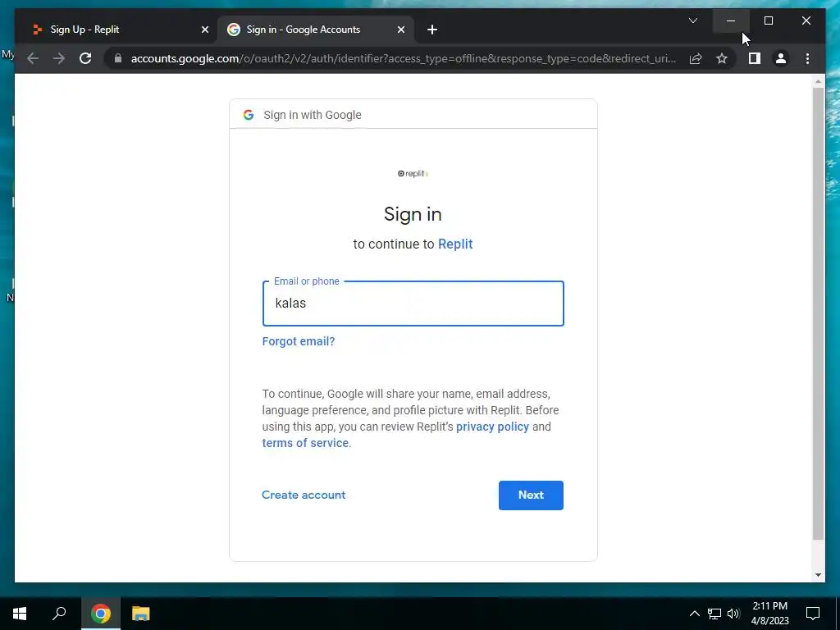The image size is (840, 630).
Task: Select the Sign in - Google Accounts tab
Action: coord(316,30)
